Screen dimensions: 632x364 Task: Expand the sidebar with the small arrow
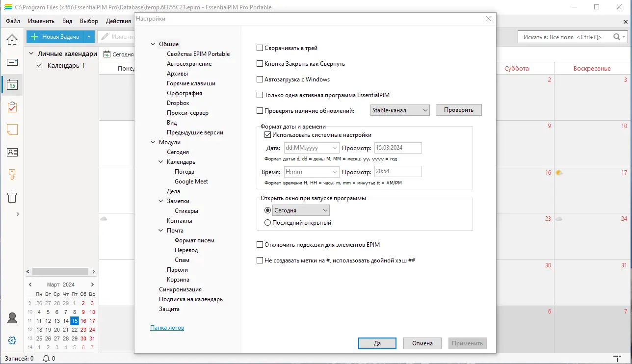coord(18,214)
